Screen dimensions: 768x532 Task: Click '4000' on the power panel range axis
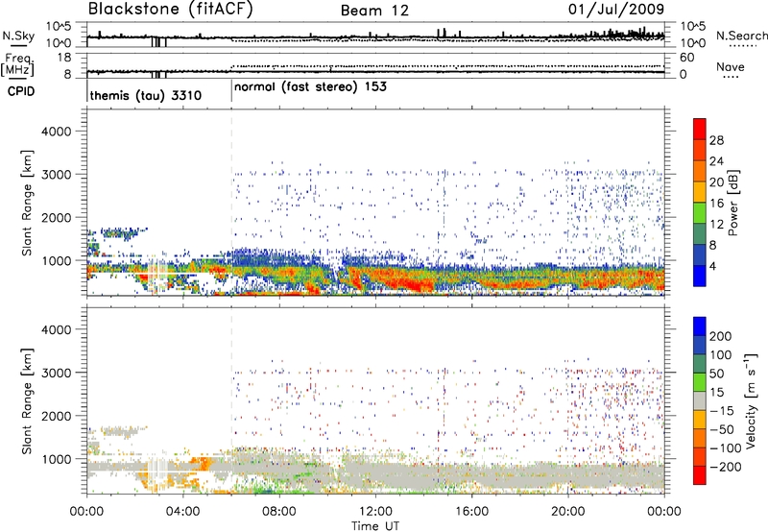(57, 132)
